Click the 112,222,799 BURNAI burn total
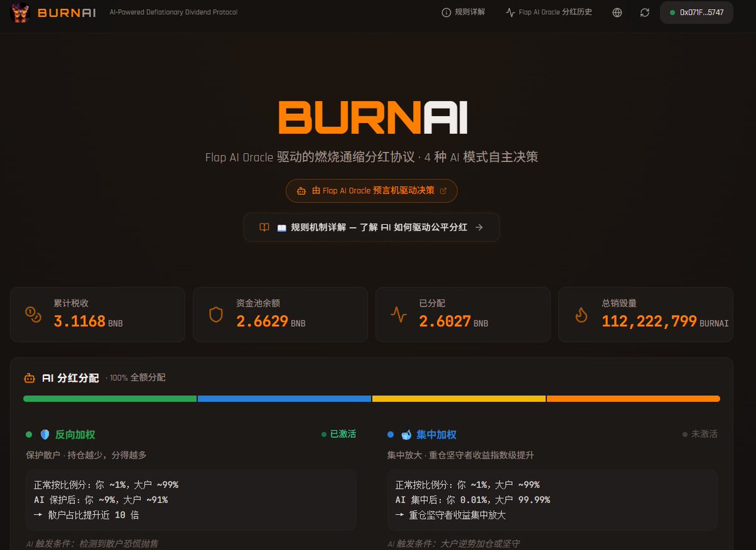Screen dimensions: 756x550 point(665,321)
